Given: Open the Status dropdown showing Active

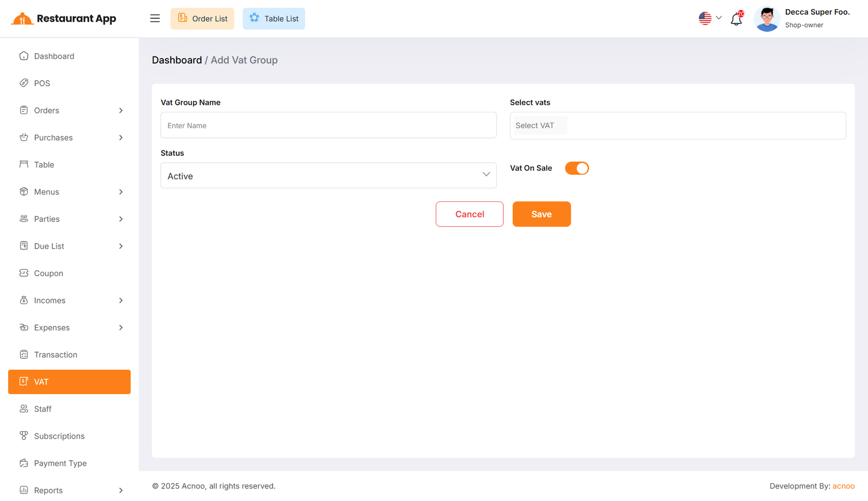Looking at the screenshot, I should pos(328,176).
